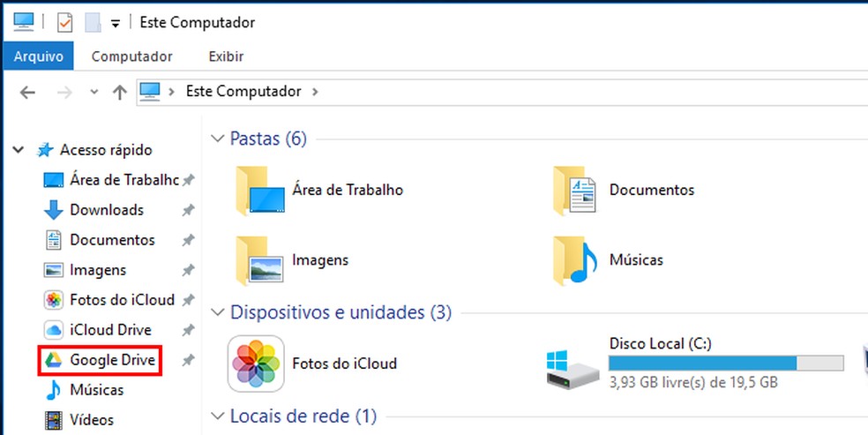Click the pin beside sidebar Imagens
This screenshot has width=868, height=435.
tap(188, 270)
